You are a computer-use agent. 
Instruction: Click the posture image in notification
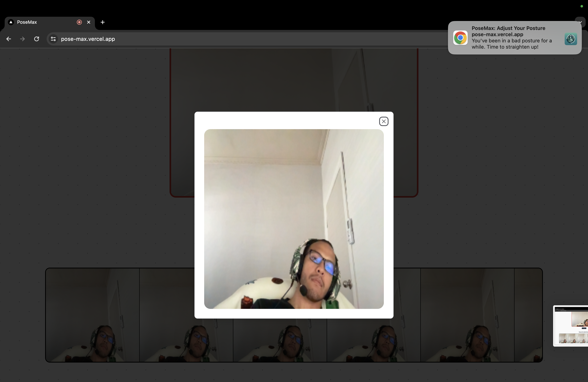click(x=570, y=39)
